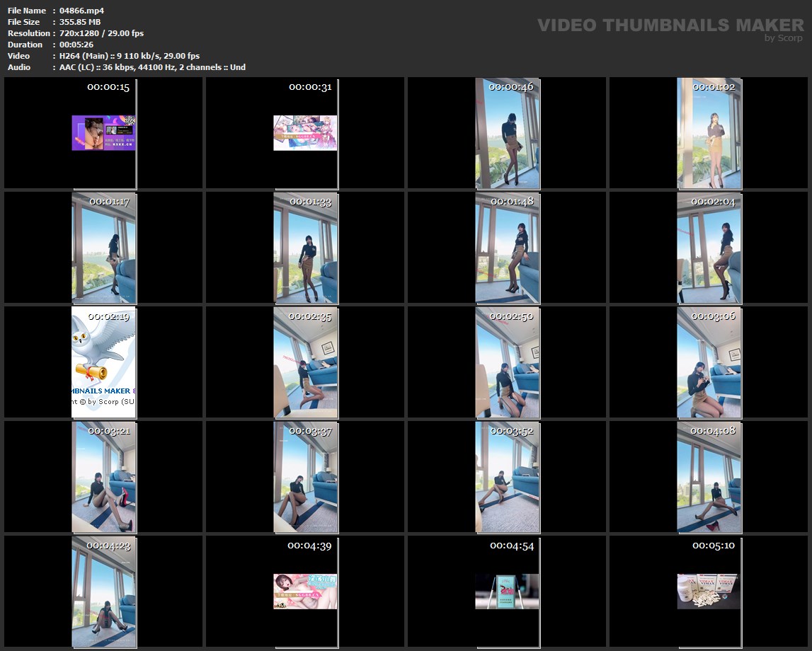812x651 pixels.
Task: Click the thumbnail at 00:04:23
Action: (103, 592)
